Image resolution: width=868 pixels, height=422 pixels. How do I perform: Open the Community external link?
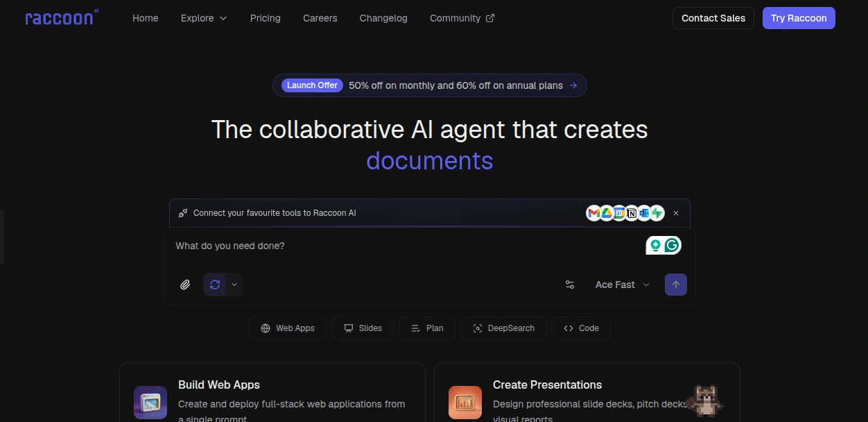[x=462, y=18]
